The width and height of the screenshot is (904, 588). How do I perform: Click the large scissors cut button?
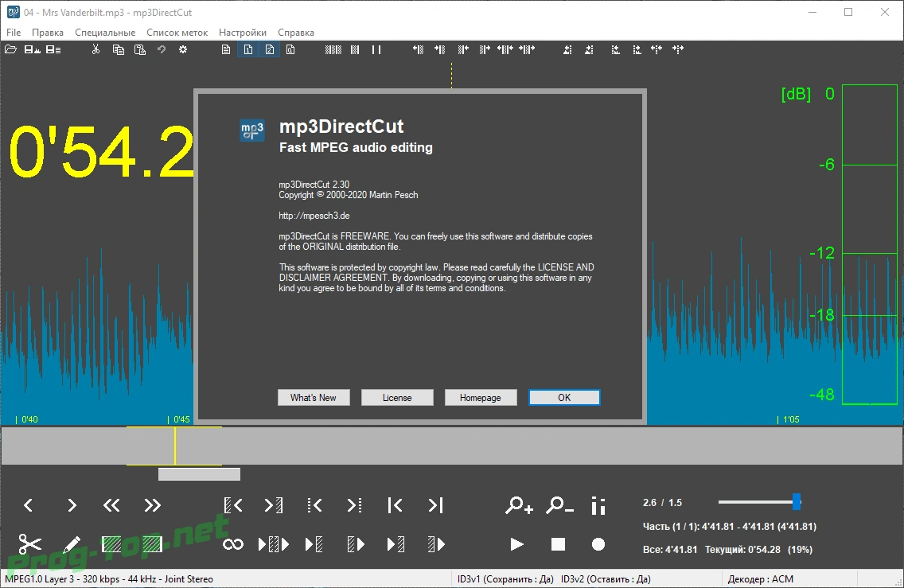tap(29, 543)
